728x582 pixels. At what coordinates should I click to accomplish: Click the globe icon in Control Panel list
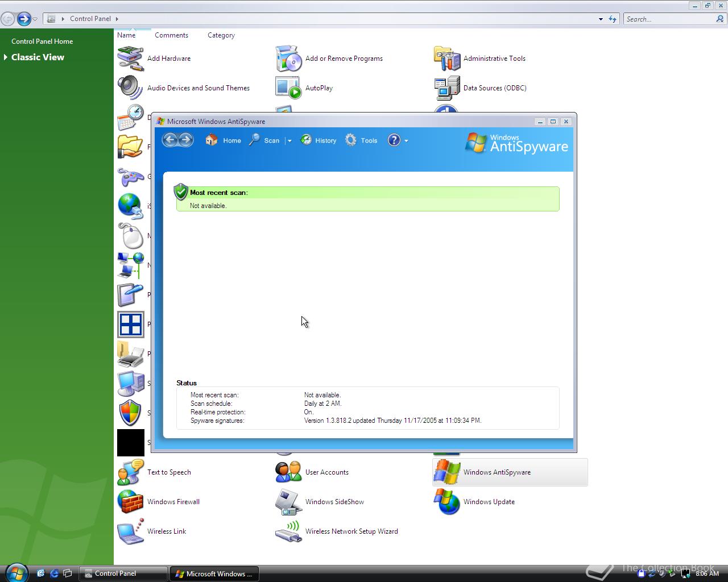coord(130,206)
